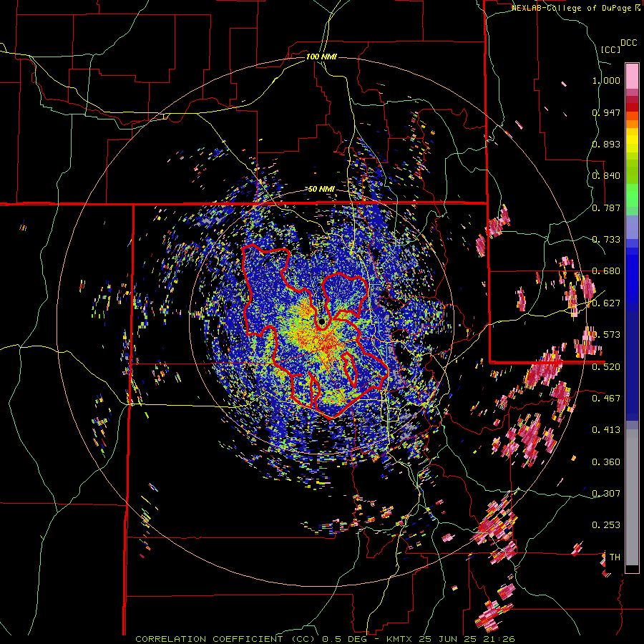Click the 0.893 legend value
Screen dimensions: 644x644
tap(606, 144)
